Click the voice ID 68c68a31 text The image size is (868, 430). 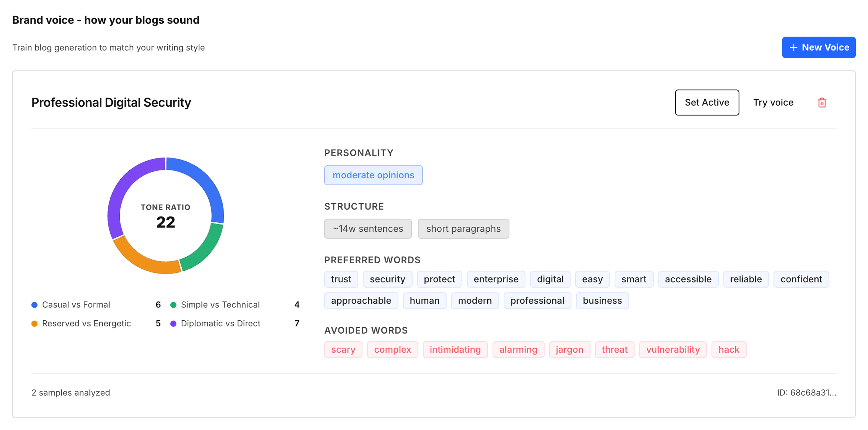(807, 393)
